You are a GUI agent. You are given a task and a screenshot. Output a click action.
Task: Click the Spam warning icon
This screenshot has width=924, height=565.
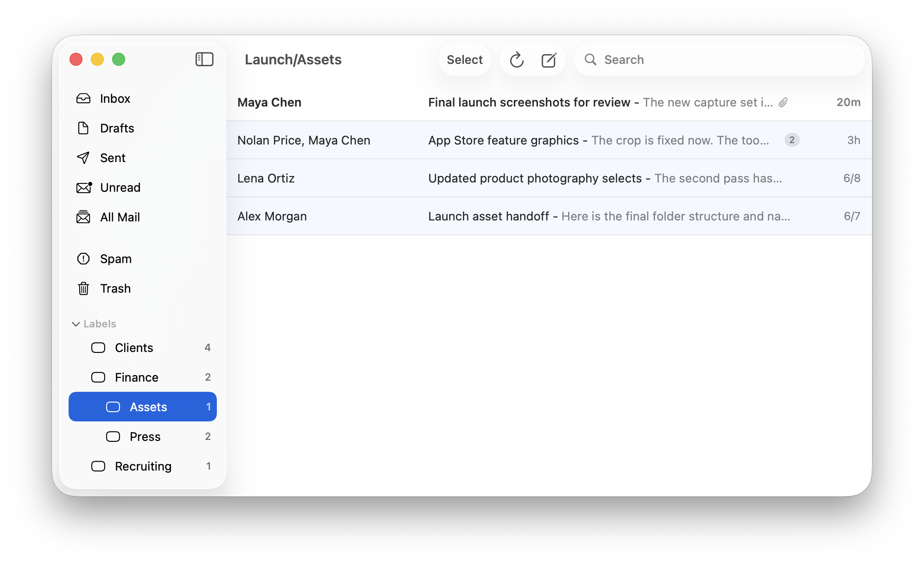[x=83, y=259]
